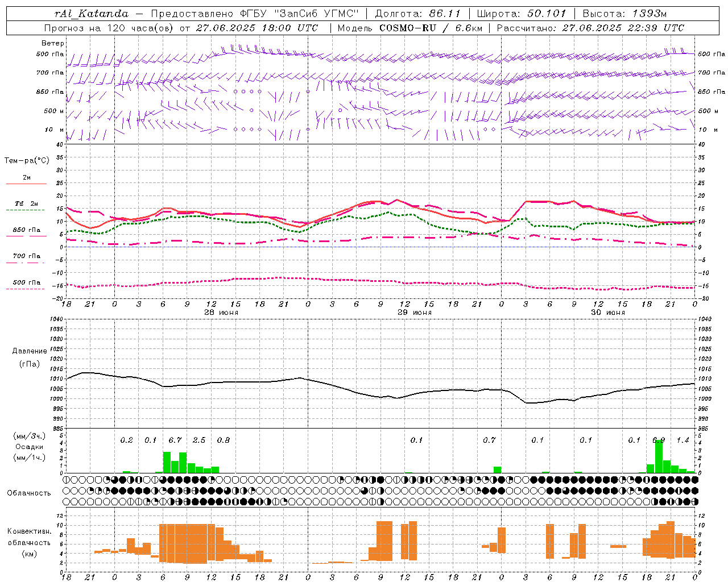This screenshot has width=728, height=582.
Task: Click the Ветер panel label
Action: 53,43
